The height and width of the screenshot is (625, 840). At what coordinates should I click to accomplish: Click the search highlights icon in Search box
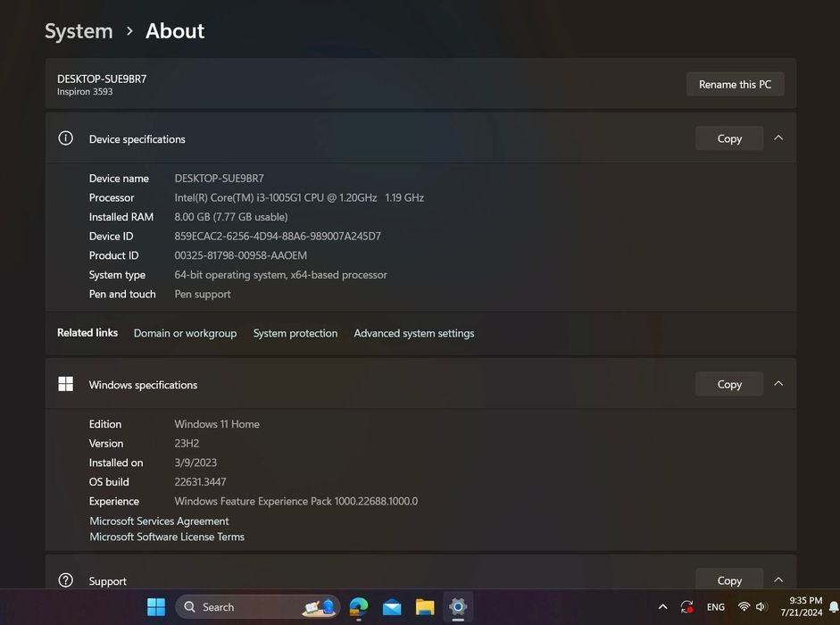(319, 607)
